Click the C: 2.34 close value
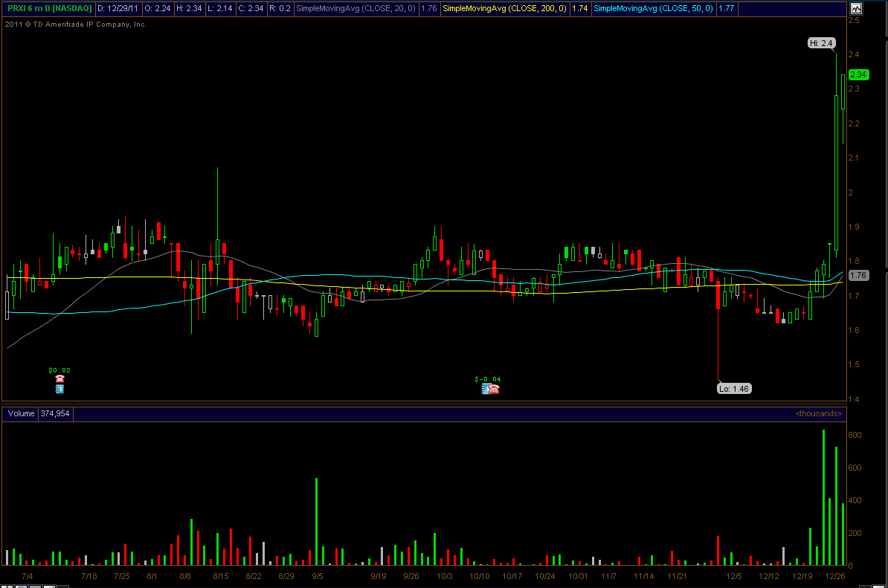 pos(251,8)
